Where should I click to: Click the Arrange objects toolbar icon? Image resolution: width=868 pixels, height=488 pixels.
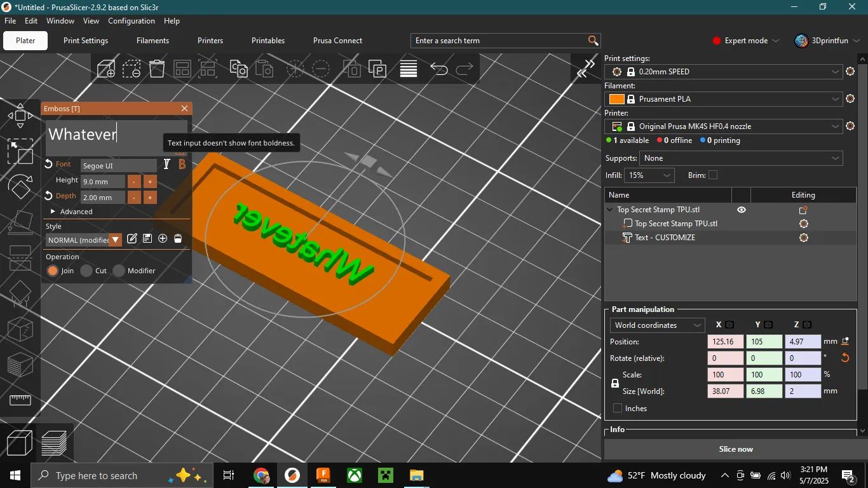coord(182,69)
